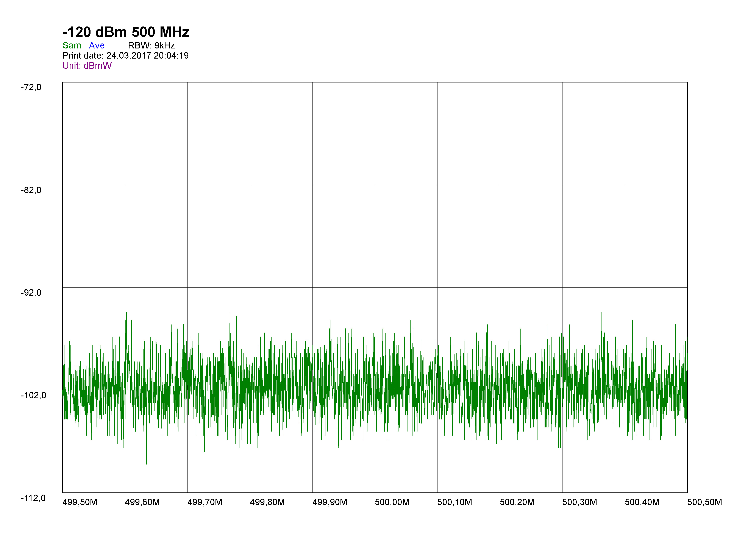Click the 500,40M frequency axis label
Viewport: 756px width, 534px height.
[642, 502]
